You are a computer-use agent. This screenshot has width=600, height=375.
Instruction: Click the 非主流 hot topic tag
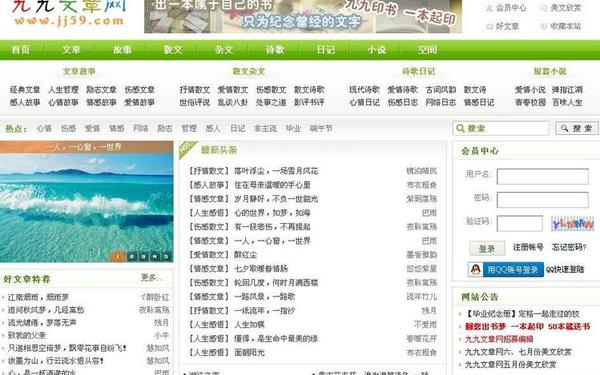(x=265, y=128)
